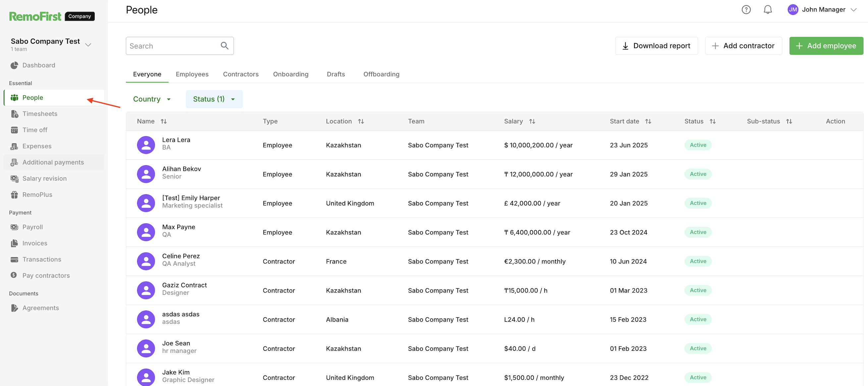Open the RemoPlus gift icon
The height and width of the screenshot is (386, 868).
(14, 195)
